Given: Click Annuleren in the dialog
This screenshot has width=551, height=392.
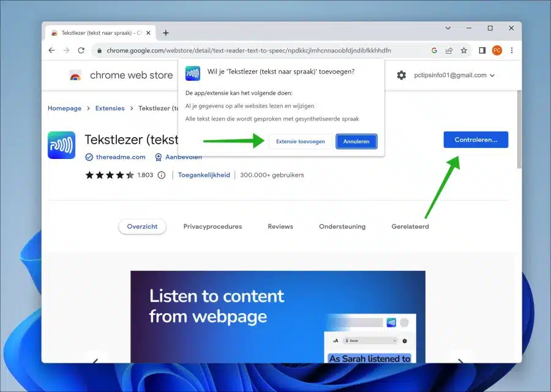Looking at the screenshot, I should point(356,141).
